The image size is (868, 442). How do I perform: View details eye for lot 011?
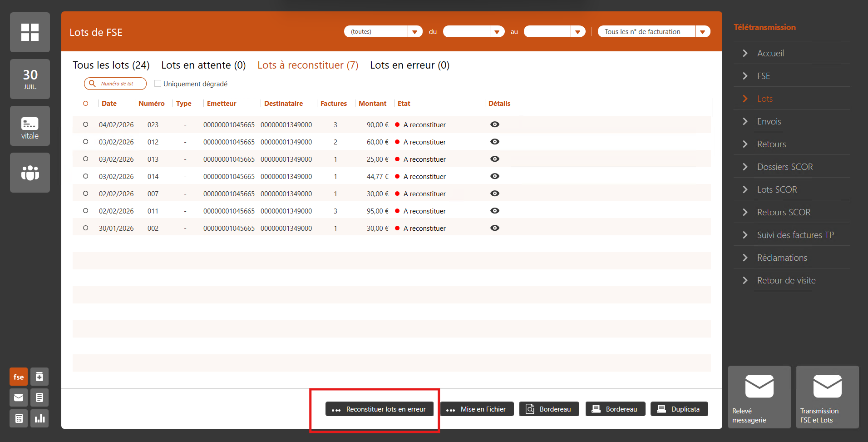[495, 211]
